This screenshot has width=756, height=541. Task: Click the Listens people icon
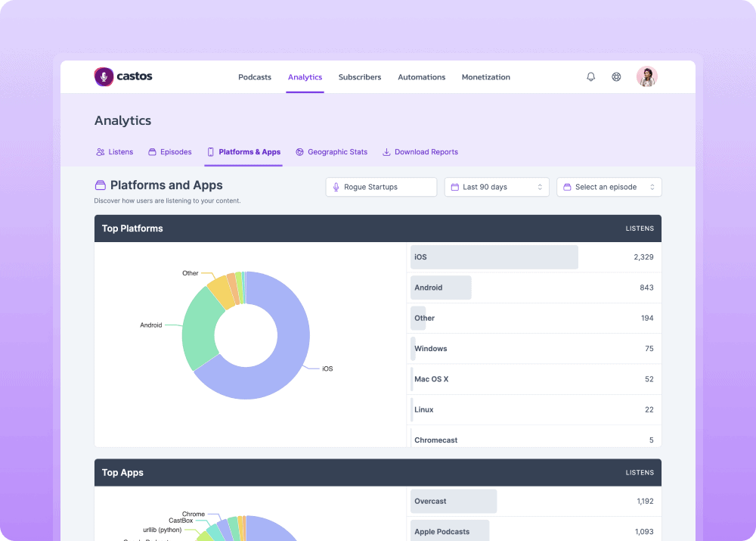coord(101,152)
